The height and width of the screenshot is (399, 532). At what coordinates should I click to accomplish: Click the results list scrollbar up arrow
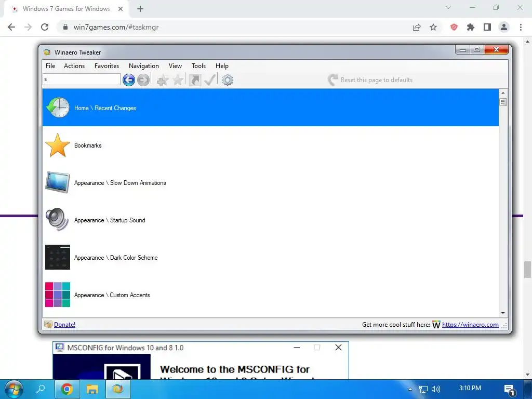[x=503, y=92]
